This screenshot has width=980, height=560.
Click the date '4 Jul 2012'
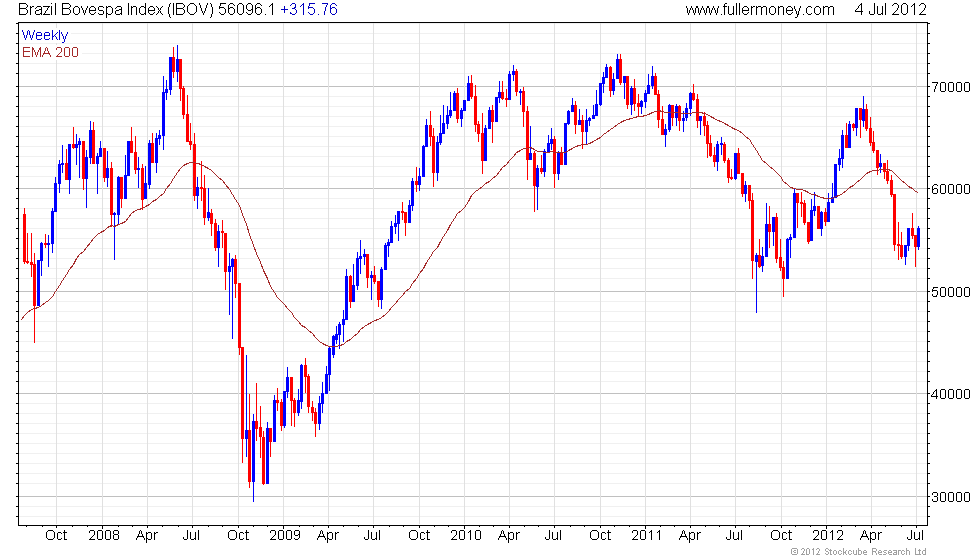(891, 9)
